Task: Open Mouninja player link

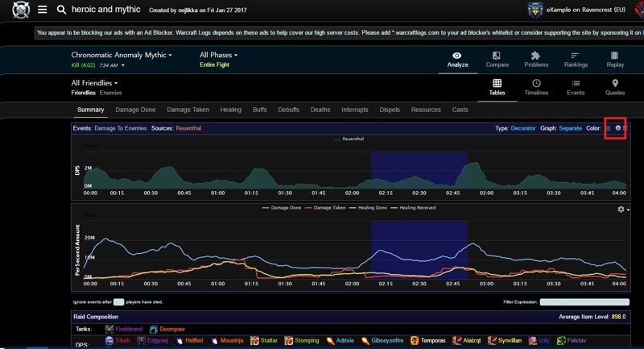Action: click(232, 340)
